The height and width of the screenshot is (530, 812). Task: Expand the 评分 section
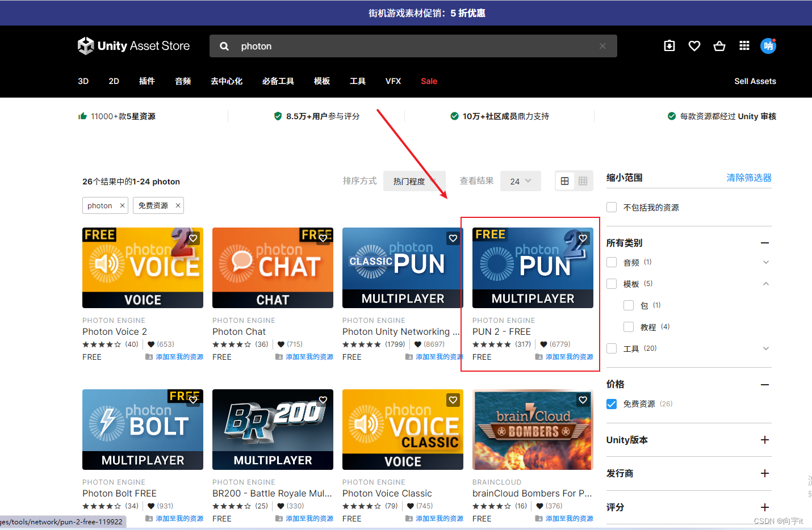coord(765,507)
